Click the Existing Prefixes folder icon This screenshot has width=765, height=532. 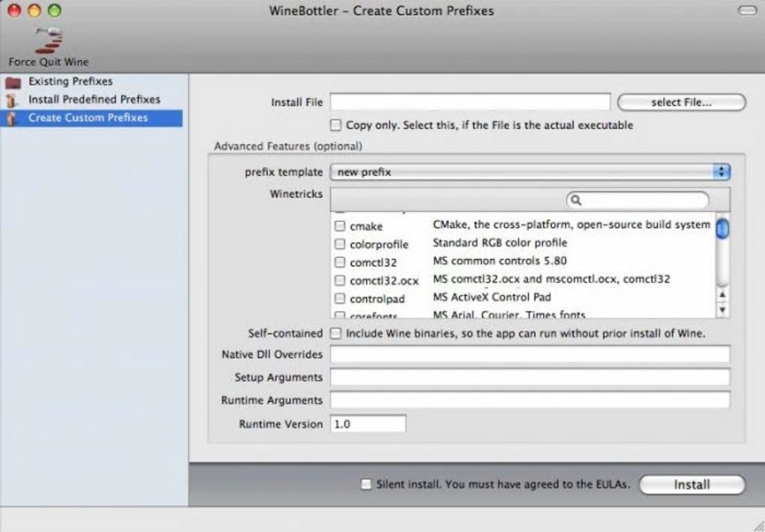pos(13,82)
